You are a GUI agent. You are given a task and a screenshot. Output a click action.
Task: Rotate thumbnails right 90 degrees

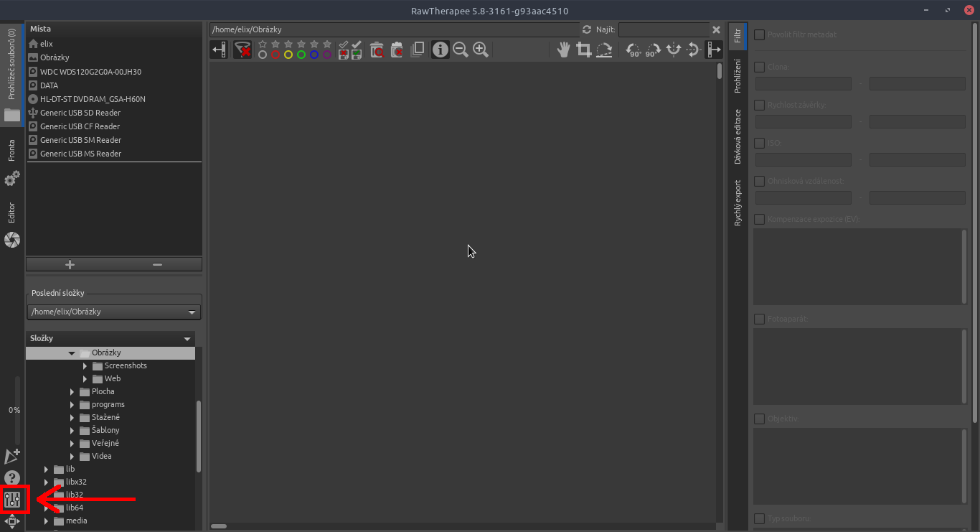point(653,50)
